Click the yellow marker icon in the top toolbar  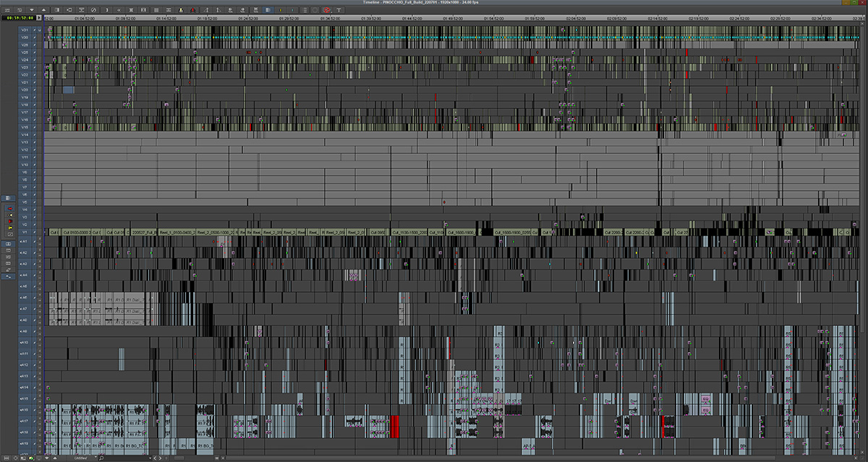(280, 9)
